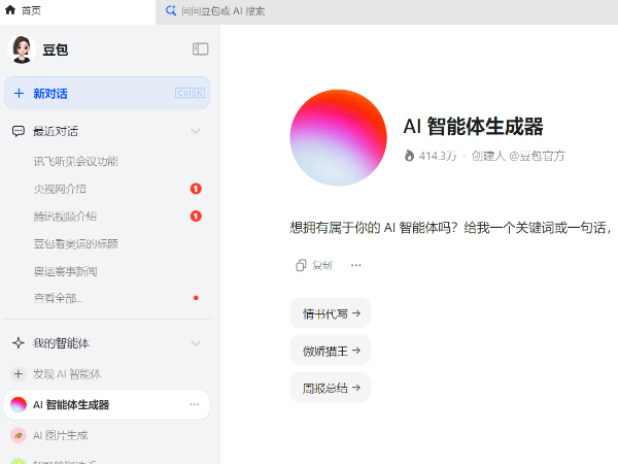Open conversation 豆包看奥运的标题

pyautogui.click(x=76, y=244)
